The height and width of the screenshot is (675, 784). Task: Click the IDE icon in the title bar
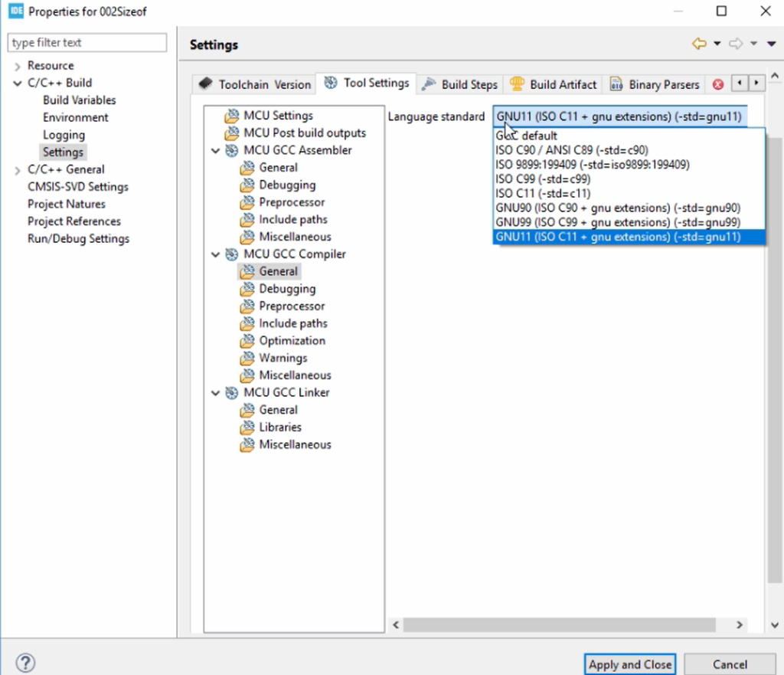click(16, 11)
